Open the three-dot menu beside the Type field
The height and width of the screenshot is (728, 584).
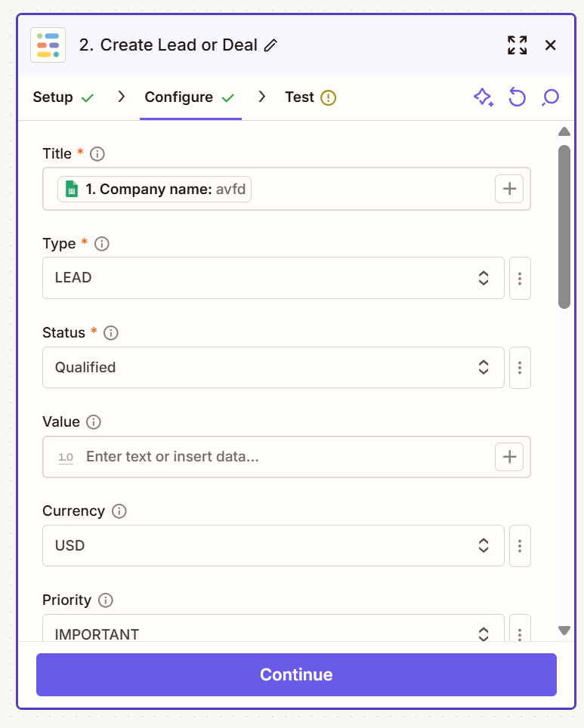[520, 278]
